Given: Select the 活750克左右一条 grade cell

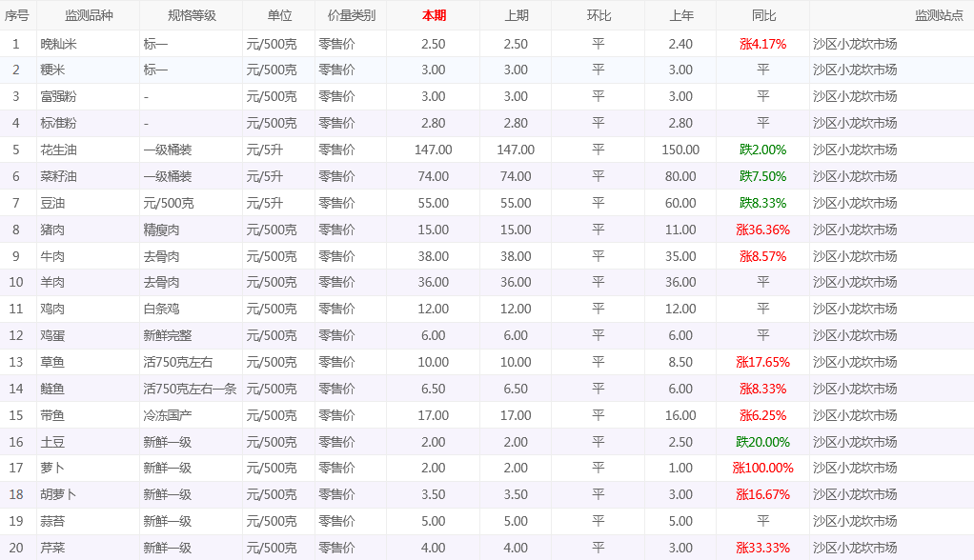Looking at the screenshot, I should [190, 390].
